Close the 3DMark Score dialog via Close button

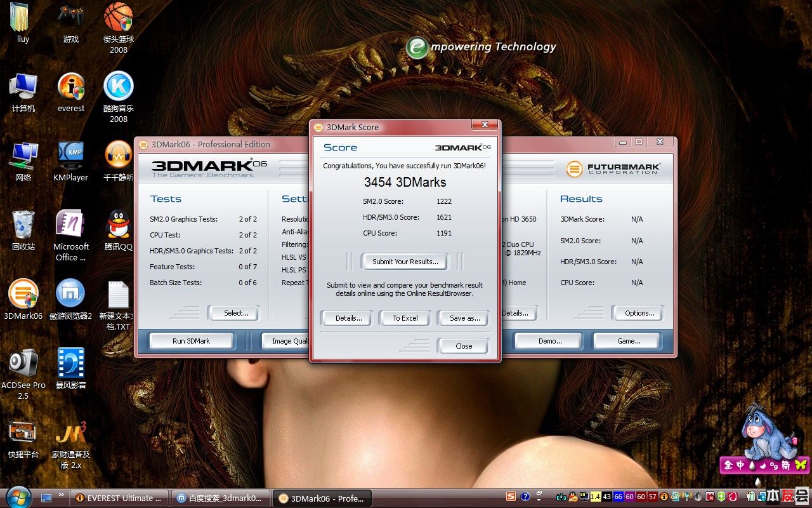pos(464,346)
